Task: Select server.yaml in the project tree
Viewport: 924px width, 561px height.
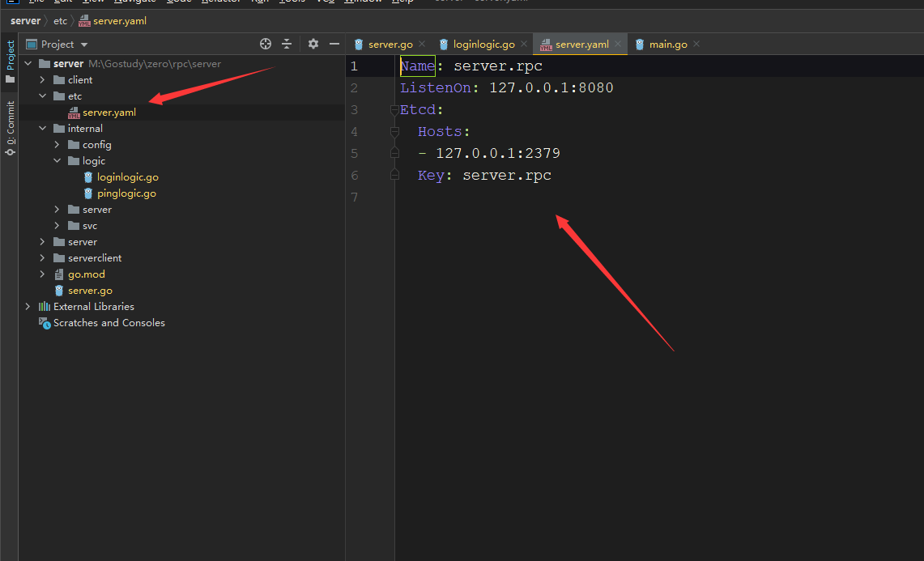Action: 109,113
